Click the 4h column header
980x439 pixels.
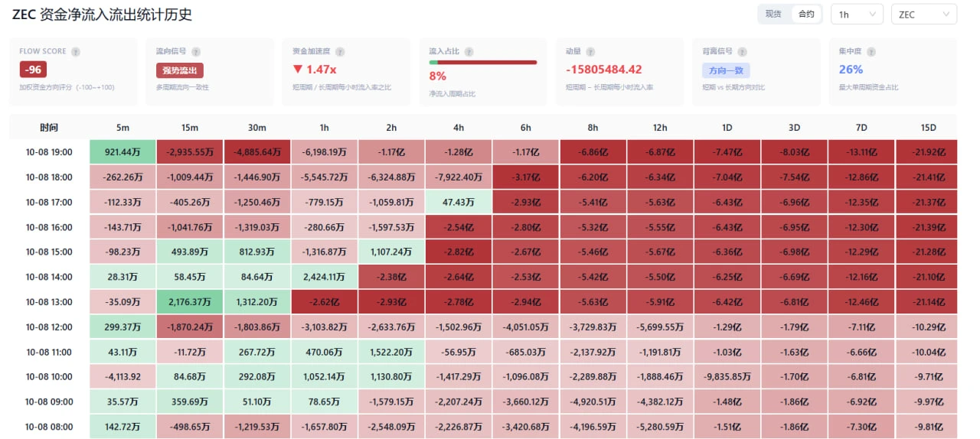coord(459,127)
